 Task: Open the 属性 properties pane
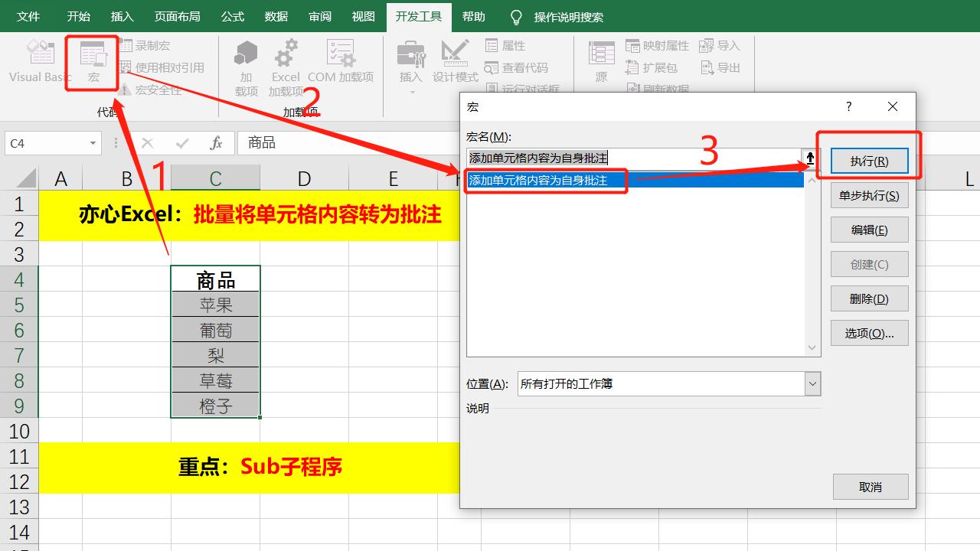click(x=505, y=45)
